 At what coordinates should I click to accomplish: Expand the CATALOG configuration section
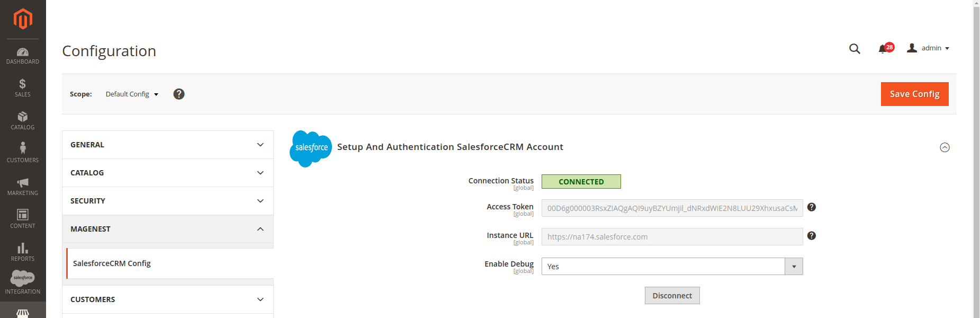(168, 173)
